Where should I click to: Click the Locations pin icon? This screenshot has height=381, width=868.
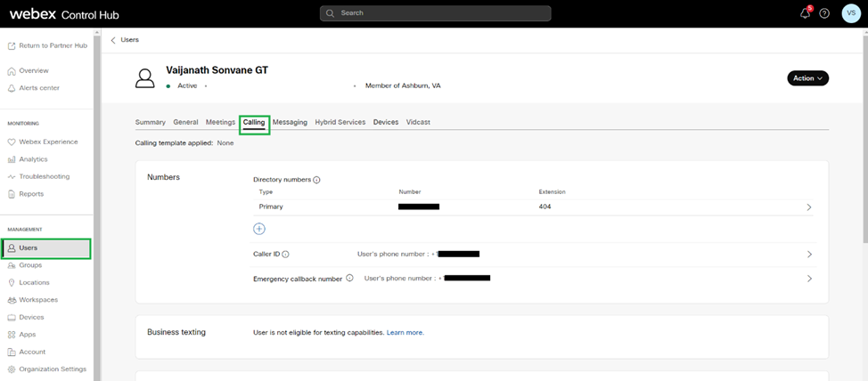coord(12,282)
